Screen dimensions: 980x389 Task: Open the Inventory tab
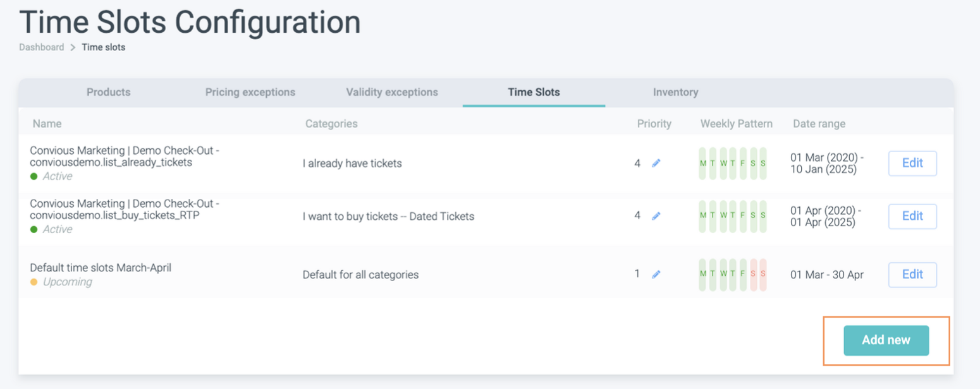pos(675,92)
